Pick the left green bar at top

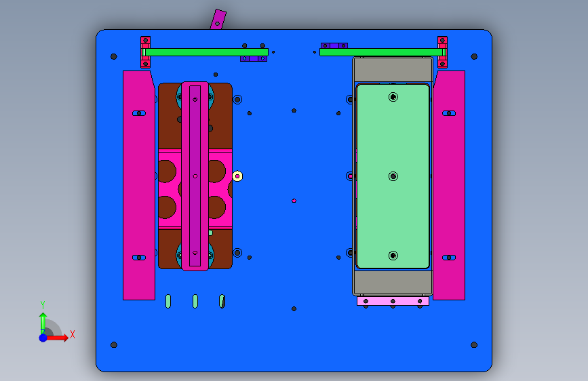[206, 52]
